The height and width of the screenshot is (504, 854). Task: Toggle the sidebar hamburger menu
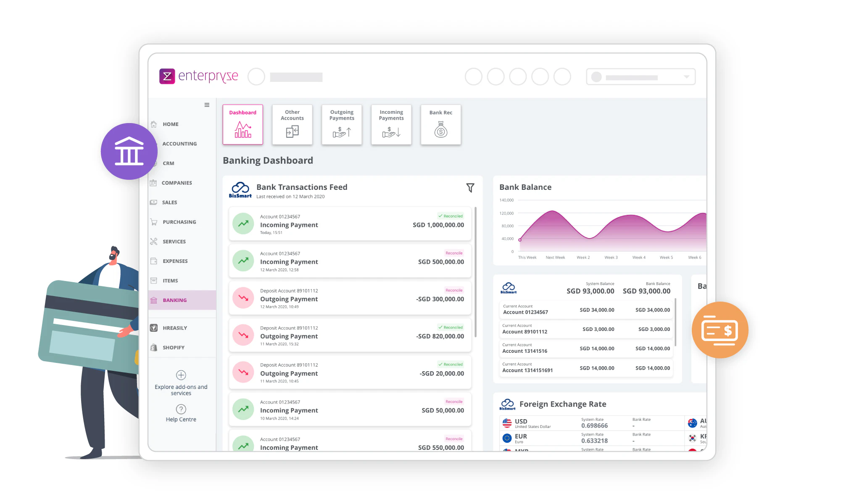[207, 105]
